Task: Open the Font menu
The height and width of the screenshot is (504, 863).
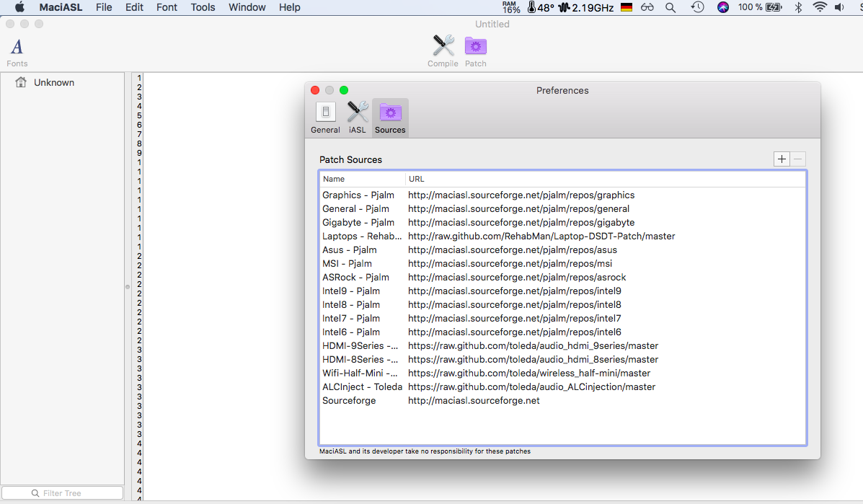Action: pyautogui.click(x=167, y=7)
